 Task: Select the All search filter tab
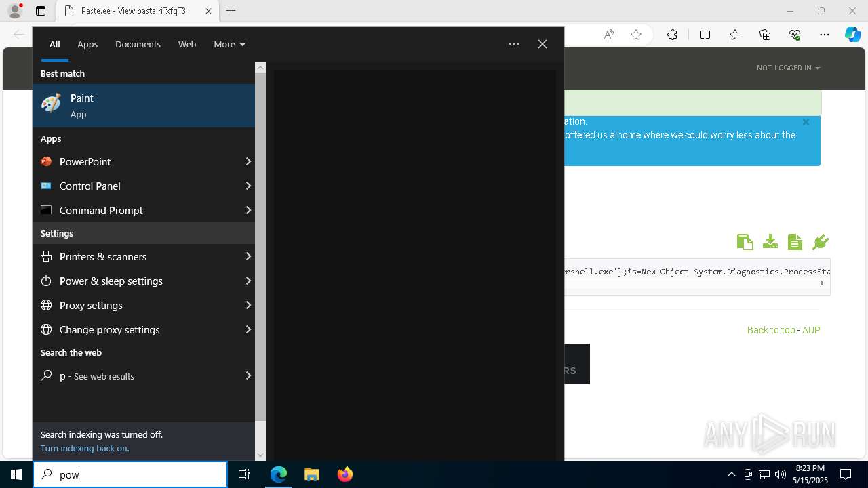pyautogui.click(x=55, y=44)
